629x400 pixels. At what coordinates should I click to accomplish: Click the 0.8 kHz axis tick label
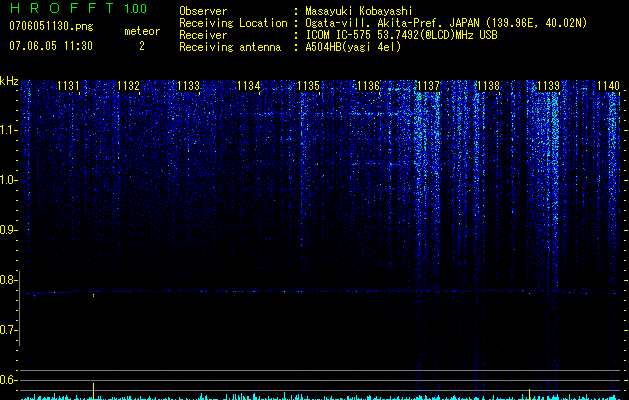click(x=7, y=280)
